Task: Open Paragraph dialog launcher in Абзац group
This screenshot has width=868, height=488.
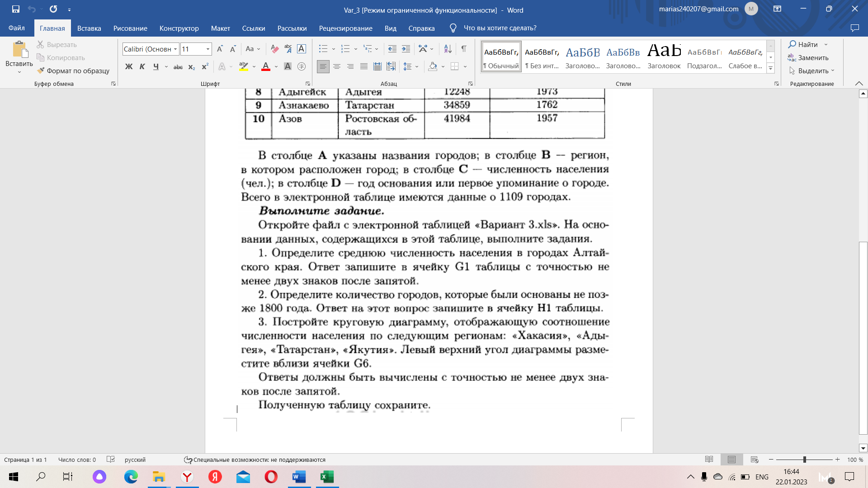Action: [471, 84]
